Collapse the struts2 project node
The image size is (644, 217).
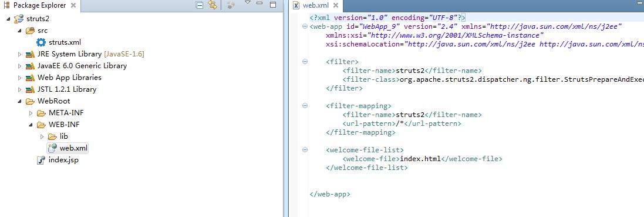coord(8,19)
